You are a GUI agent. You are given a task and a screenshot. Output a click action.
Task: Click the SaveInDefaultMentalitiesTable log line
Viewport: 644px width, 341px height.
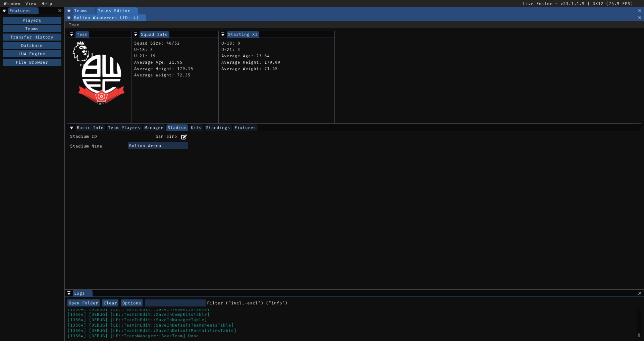tap(152, 331)
